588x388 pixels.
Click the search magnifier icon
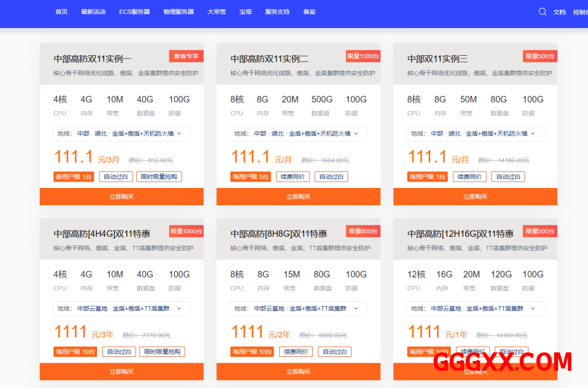click(x=542, y=11)
